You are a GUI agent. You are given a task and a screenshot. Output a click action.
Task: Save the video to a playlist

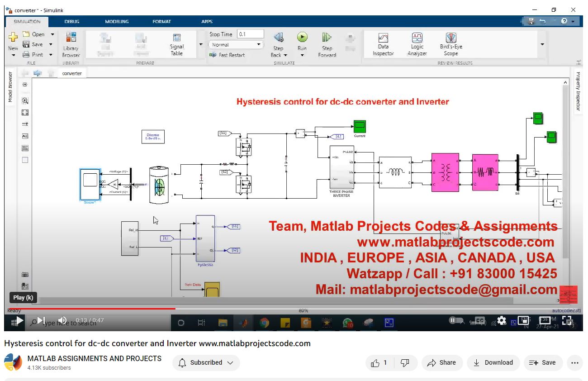pos(543,362)
